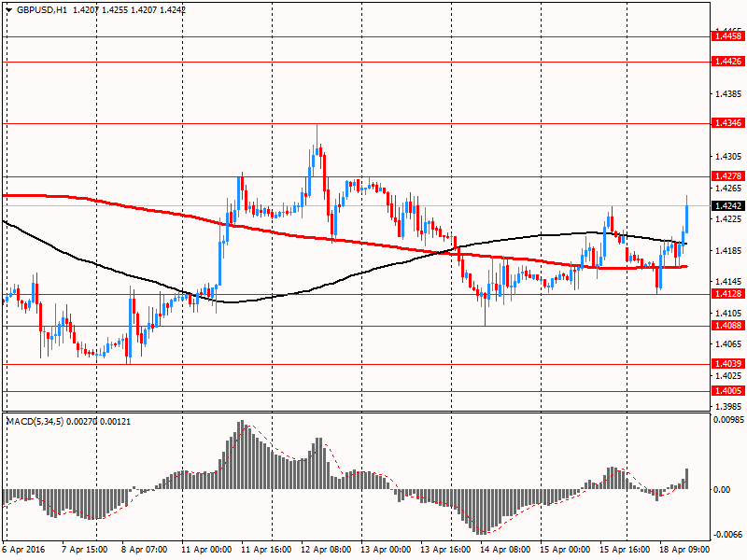Select the 1.4458 red price level label
Viewport: 747px width, 560px height.
click(727, 35)
